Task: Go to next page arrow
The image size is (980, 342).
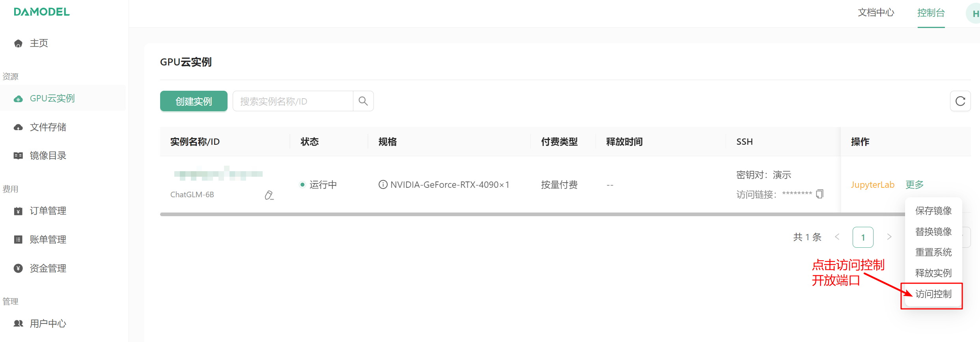Action: [889, 237]
